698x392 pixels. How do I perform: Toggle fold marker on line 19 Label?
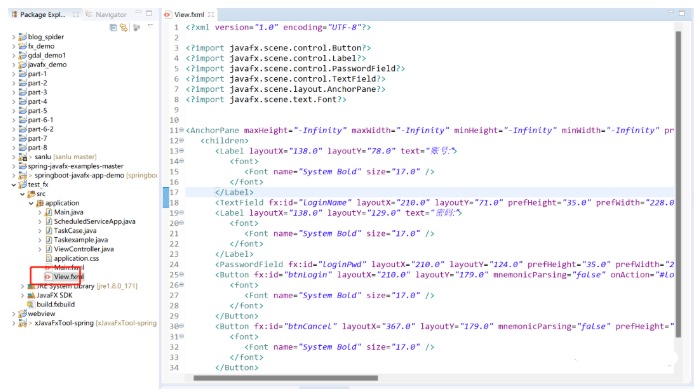click(181, 213)
